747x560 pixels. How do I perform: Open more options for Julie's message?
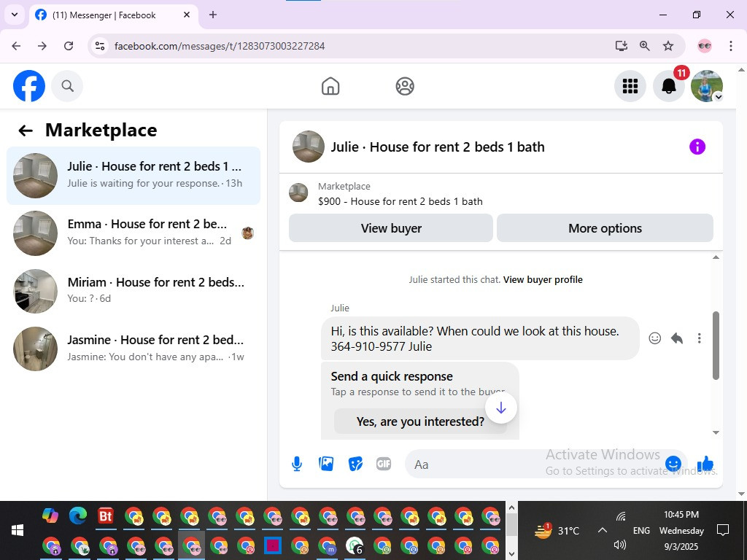[x=699, y=338]
